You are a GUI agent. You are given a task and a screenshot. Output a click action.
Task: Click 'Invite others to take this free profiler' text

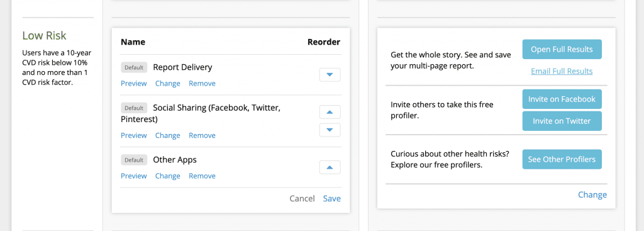[x=442, y=110]
